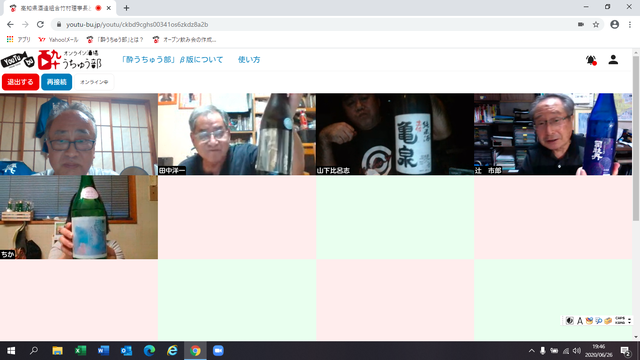This screenshot has width=640, height=360.
Task: Select 田中洋一's video tile
Action: [x=237, y=134]
